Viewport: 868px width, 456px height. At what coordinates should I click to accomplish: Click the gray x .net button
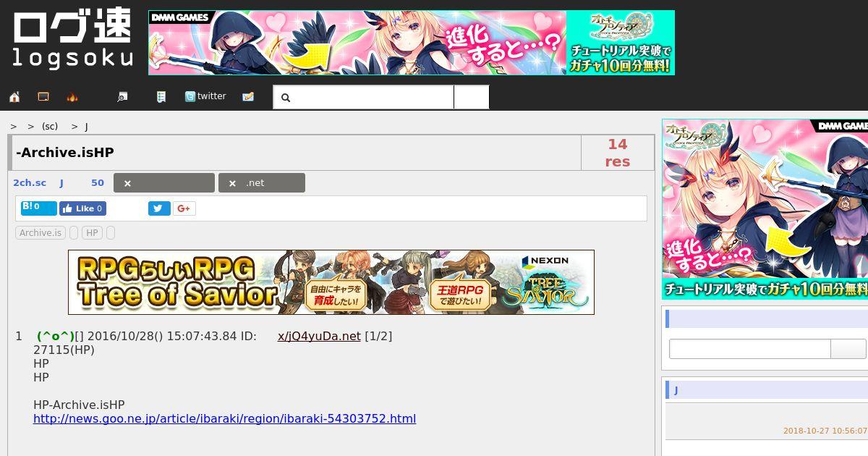262,183
